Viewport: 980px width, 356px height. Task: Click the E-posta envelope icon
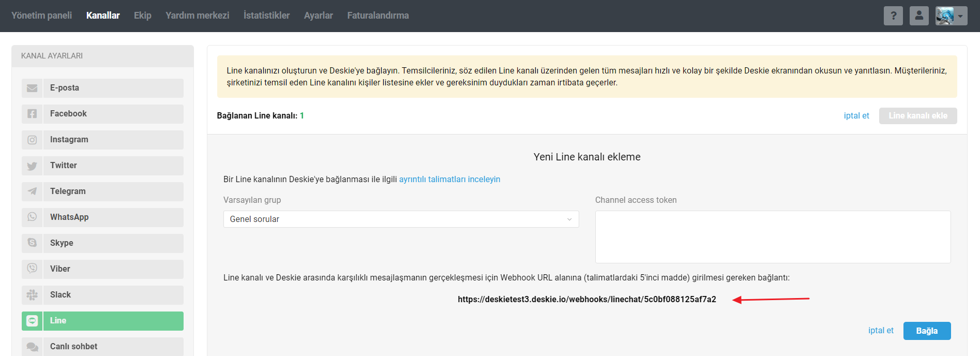pos(32,88)
